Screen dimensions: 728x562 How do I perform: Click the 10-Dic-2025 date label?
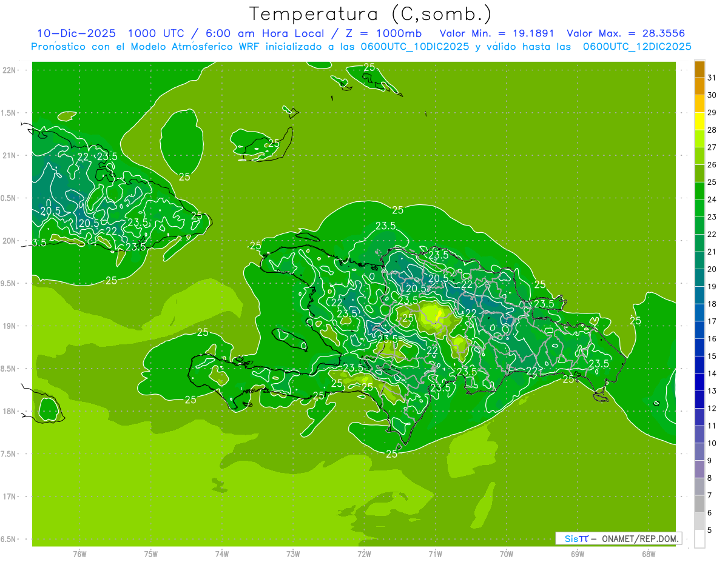click(x=76, y=33)
